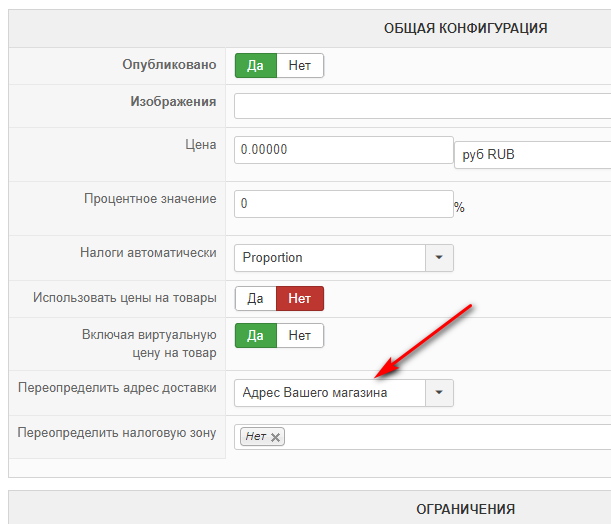
Task: Click the Опубликовано label
Action: [169, 64]
